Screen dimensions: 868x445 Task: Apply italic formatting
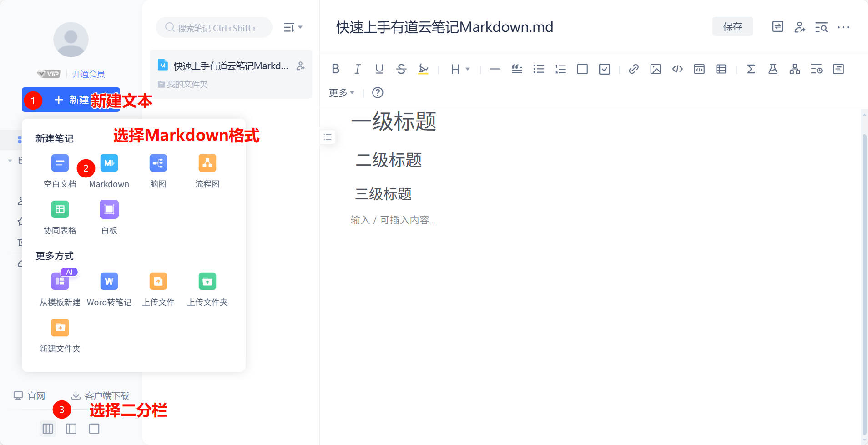[358, 69]
